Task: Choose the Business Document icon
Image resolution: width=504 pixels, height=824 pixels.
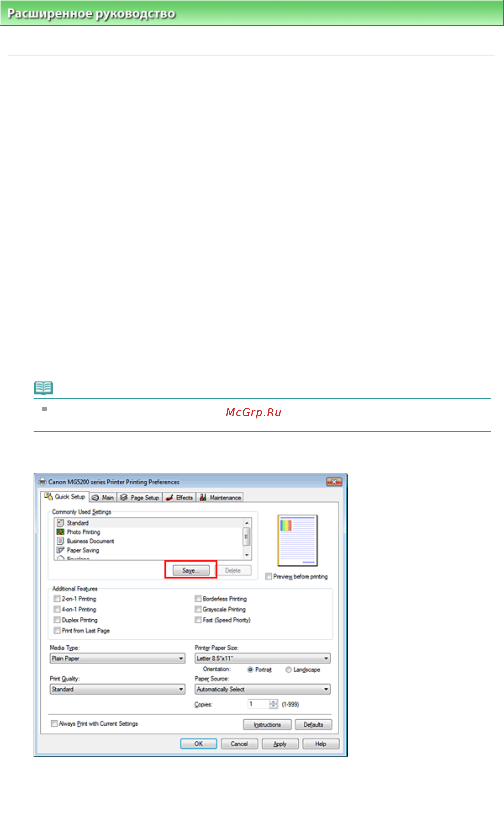Action: [60, 541]
